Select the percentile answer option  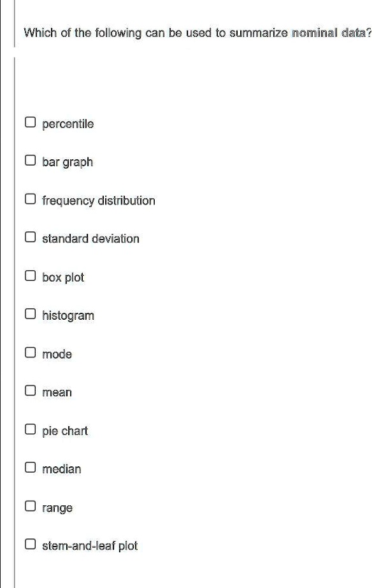tap(67, 124)
